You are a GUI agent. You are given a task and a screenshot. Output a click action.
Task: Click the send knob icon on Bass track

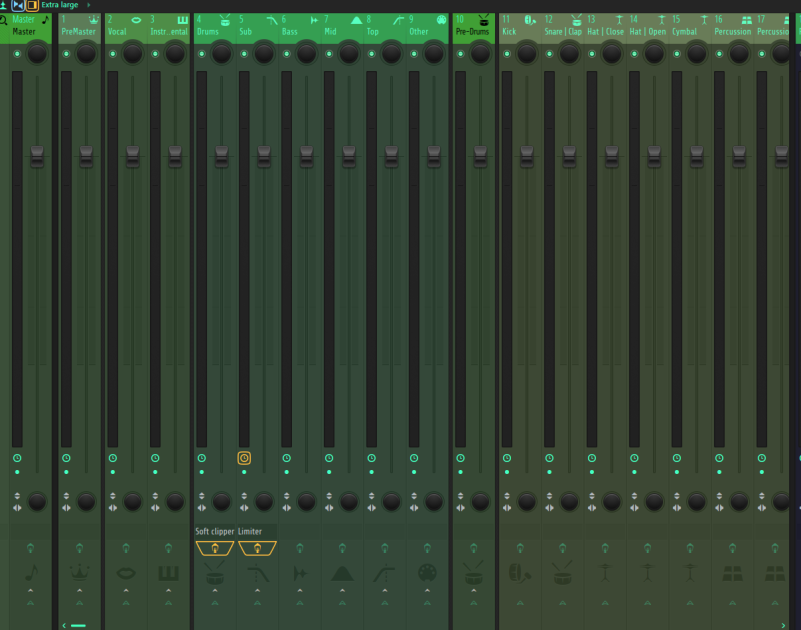click(x=300, y=548)
